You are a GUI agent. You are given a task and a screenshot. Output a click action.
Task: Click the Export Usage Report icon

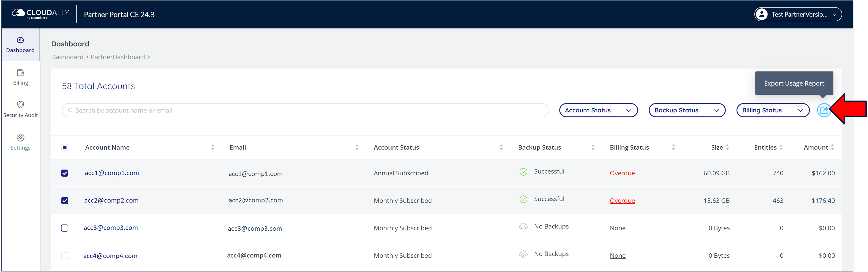point(824,110)
